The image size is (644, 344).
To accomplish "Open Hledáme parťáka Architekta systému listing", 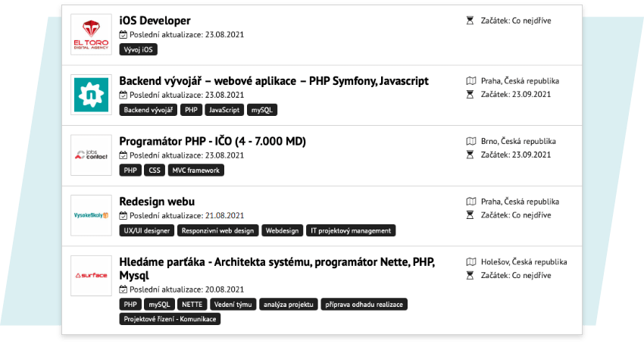I will (279, 263).
